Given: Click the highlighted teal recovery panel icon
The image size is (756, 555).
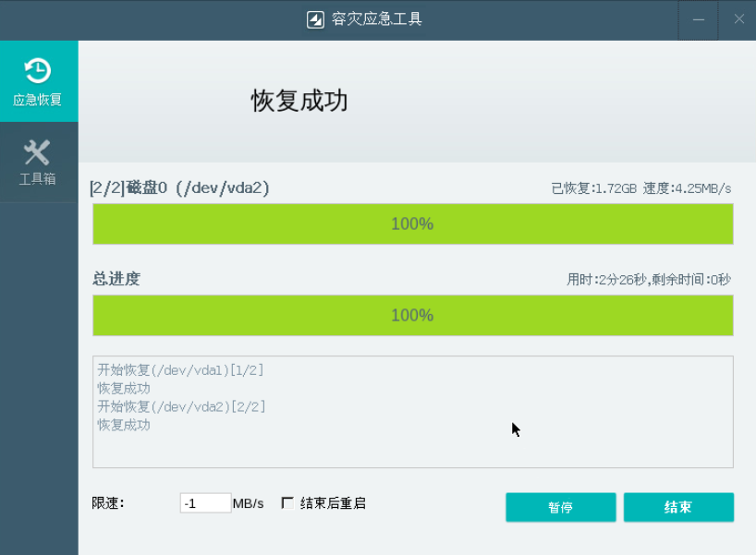Looking at the screenshot, I should (37, 81).
